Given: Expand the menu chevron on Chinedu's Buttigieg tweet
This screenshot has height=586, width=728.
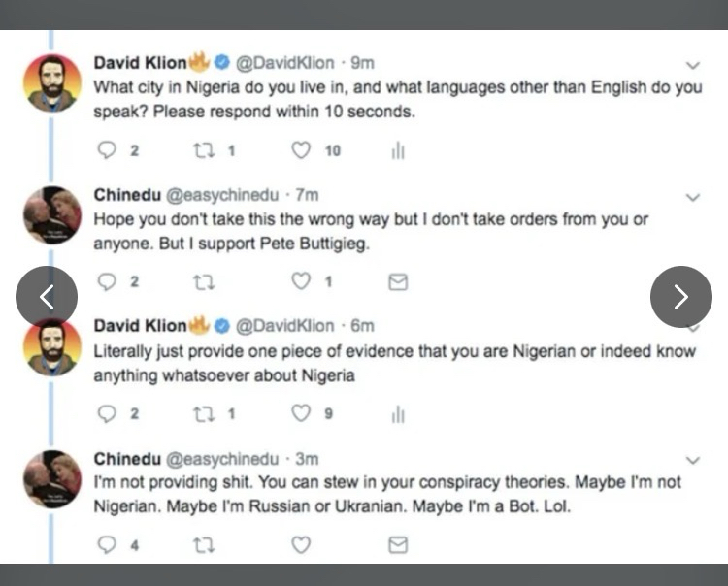Looking at the screenshot, I should 692,197.
